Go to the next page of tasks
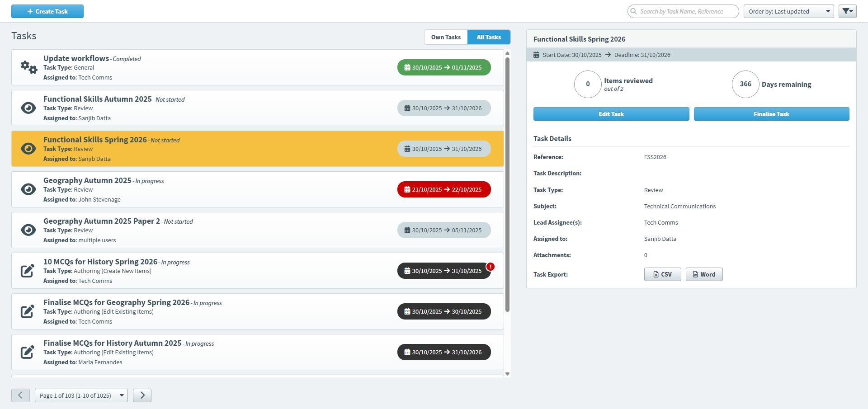Screen dimensions: 868x409 [142, 395]
